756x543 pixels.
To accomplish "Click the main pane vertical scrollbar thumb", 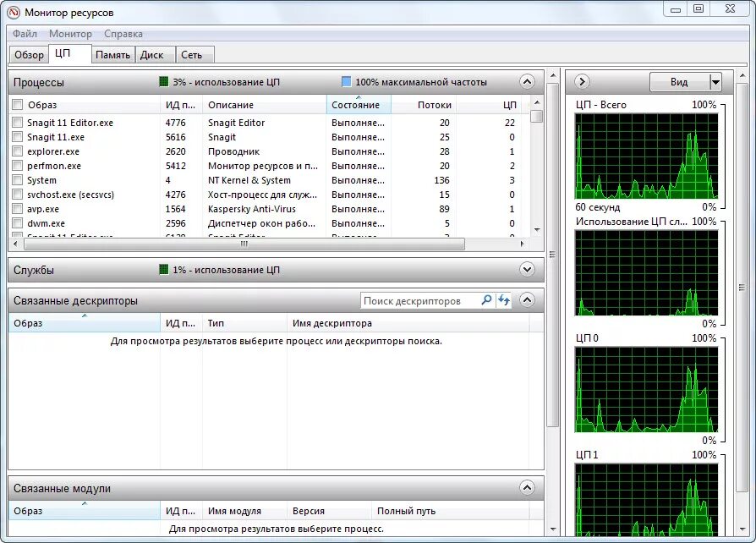I will 552,254.
